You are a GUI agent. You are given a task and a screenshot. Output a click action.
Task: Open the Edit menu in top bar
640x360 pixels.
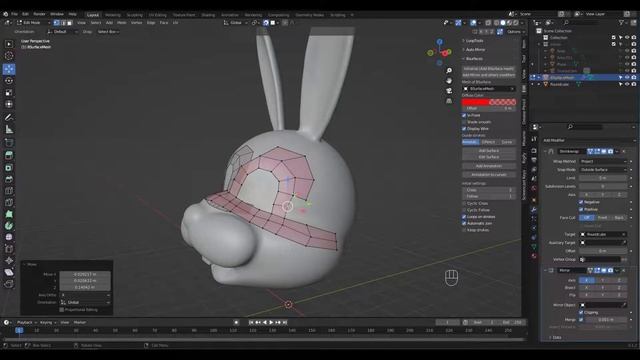pyautogui.click(x=25, y=14)
